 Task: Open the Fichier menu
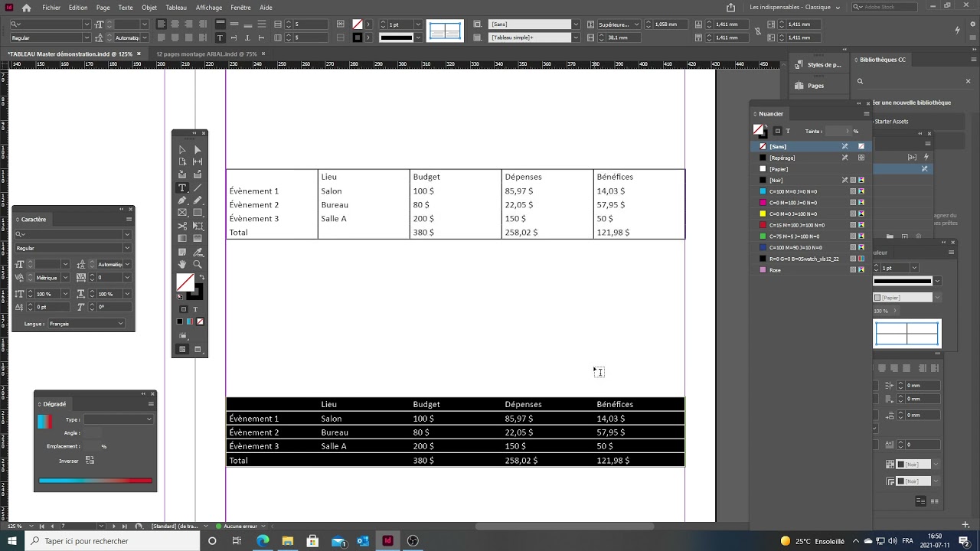point(51,8)
